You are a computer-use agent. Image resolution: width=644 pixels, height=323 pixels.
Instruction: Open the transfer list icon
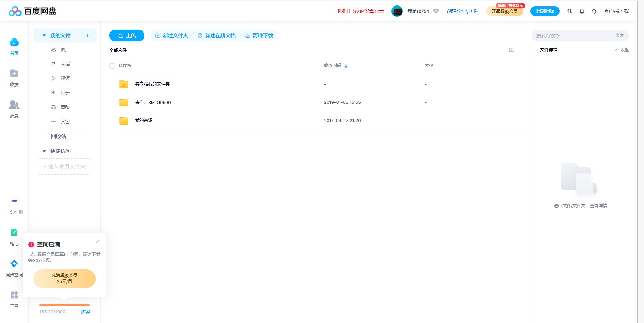pos(570,11)
